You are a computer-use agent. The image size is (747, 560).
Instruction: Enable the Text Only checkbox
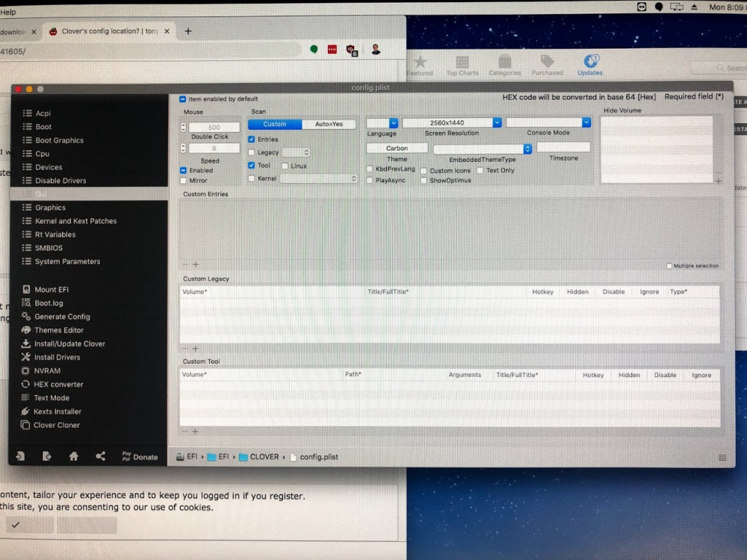pos(480,170)
